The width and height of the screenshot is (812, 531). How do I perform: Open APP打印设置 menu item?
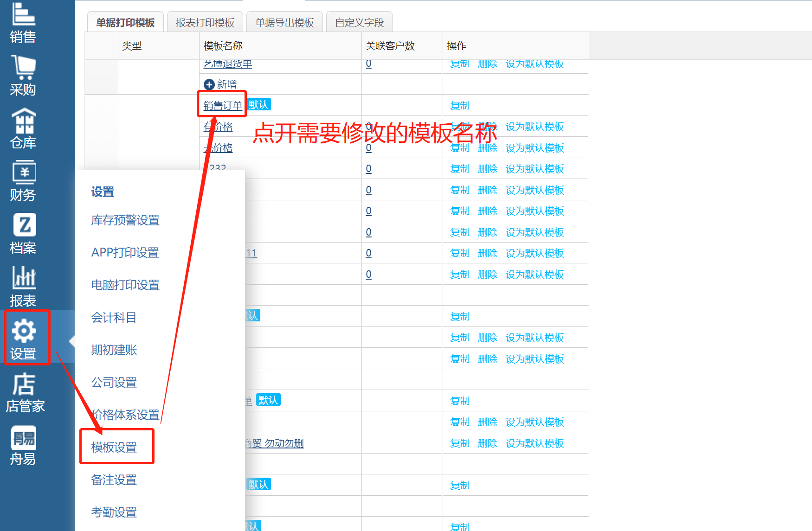(x=125, y=253)
